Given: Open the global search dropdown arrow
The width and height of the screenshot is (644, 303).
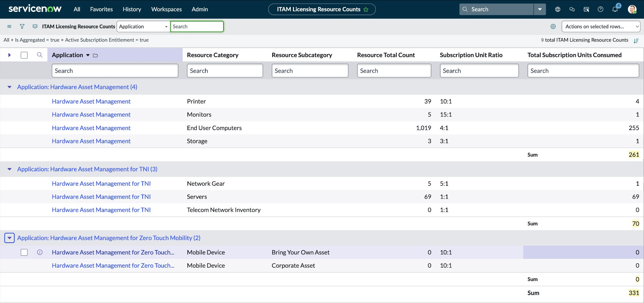Looking at the screenshot, I should (540, 9).
